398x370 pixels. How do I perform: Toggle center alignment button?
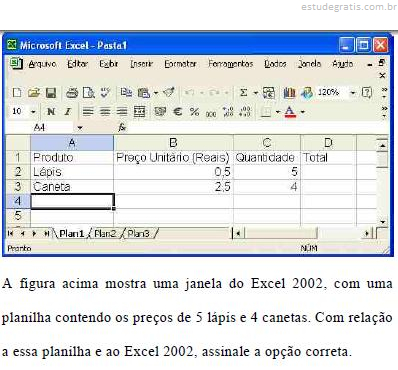[x=105, y=111]
